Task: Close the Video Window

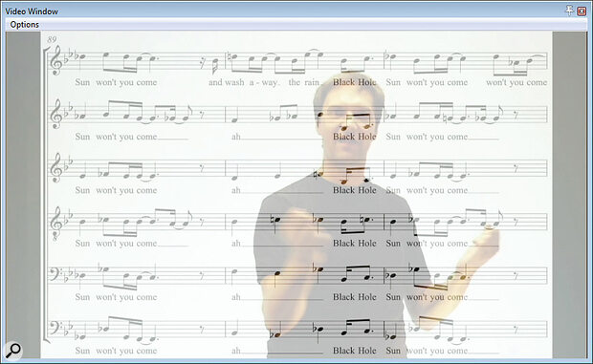Action: (582, 11)
